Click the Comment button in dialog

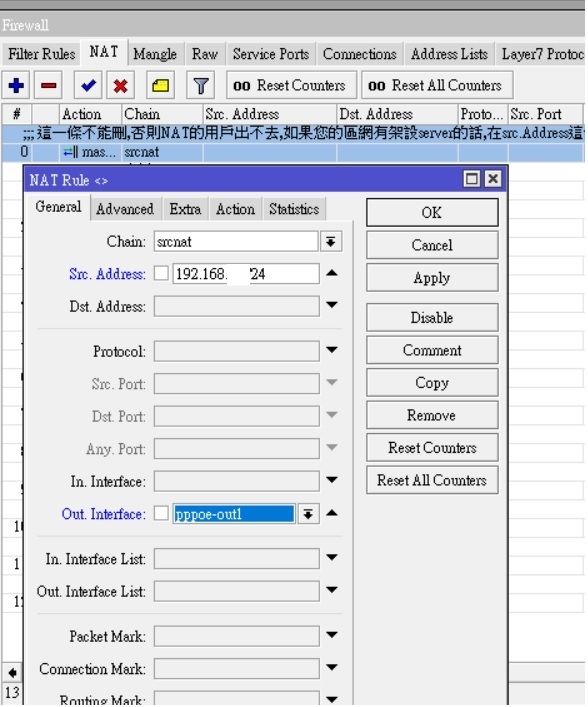(x=432, y=350)
